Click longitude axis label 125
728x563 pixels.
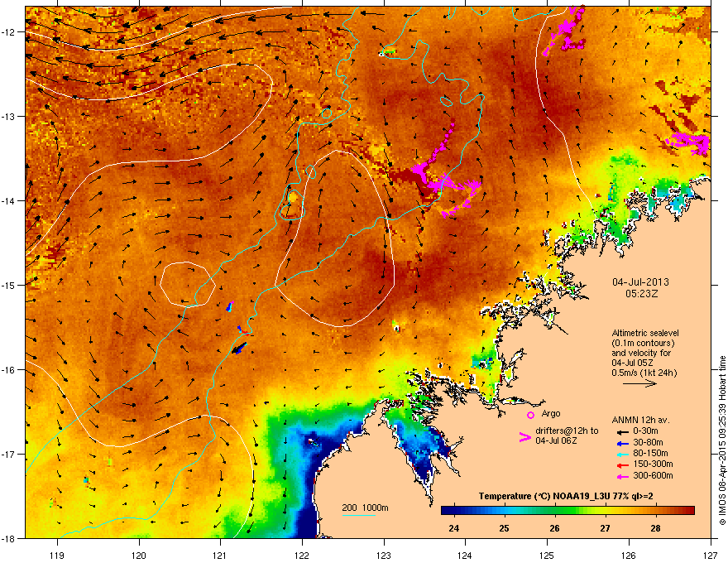tap(547, 555)
